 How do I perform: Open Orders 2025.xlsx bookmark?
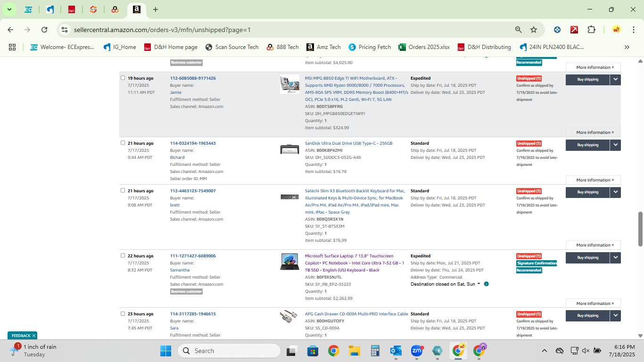click(424, 47)
